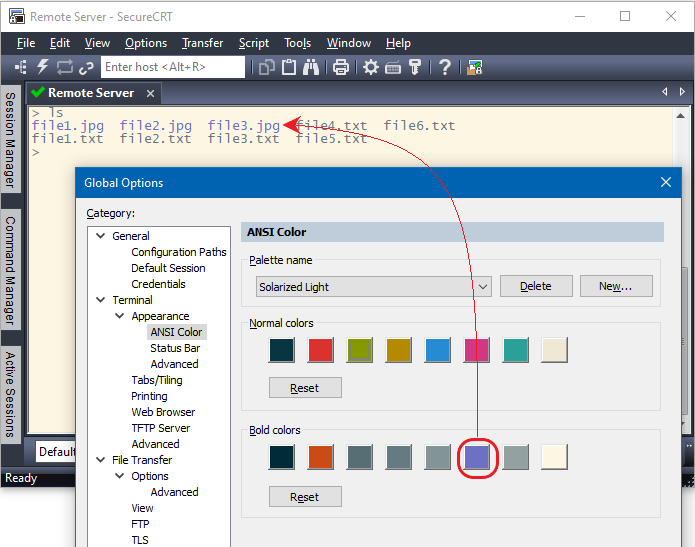Select TFTP Server in the category tree
Viewport: 695px width, 547px height.
(160, 428)
